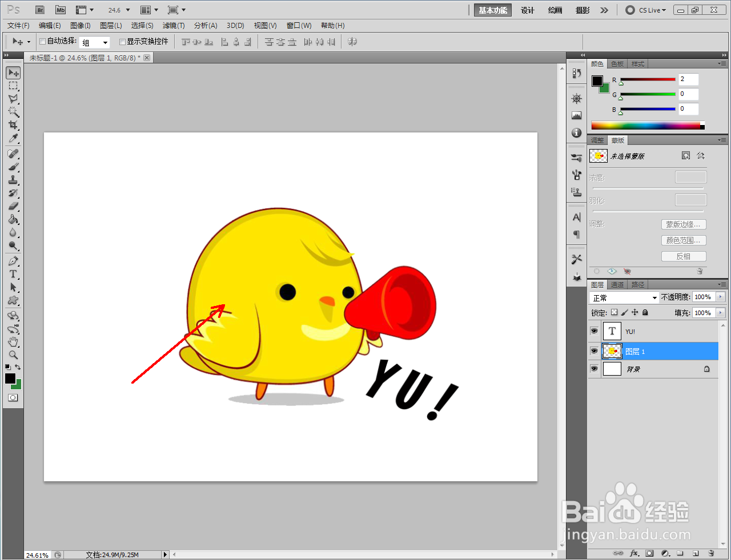Create a new layer group
The image size is (731, 560).
point(680,553)
